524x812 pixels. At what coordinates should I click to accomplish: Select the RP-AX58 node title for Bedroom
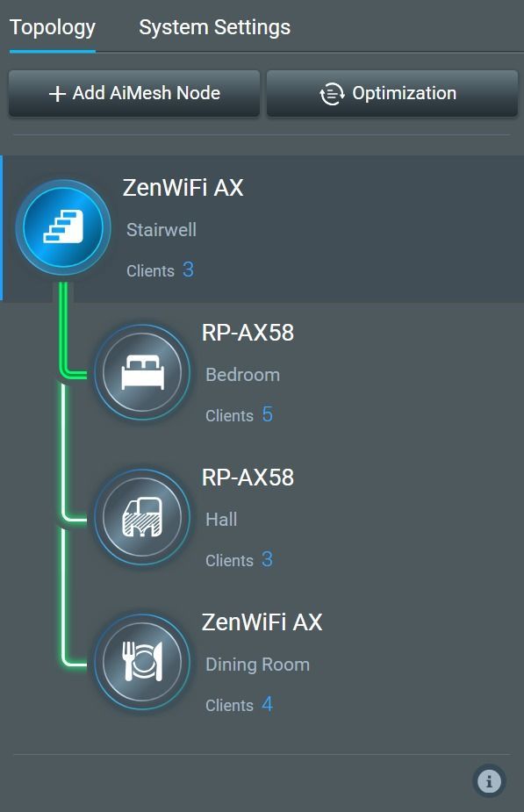248,333
